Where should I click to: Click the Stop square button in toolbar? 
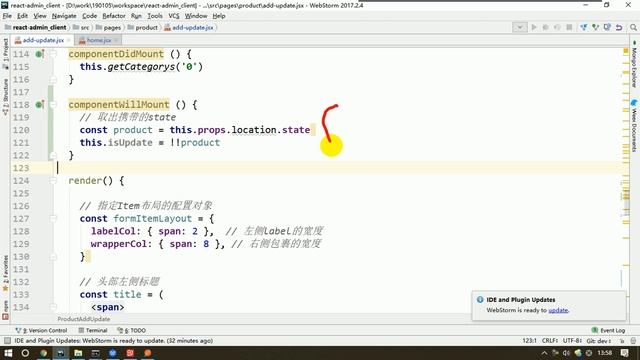569,27
